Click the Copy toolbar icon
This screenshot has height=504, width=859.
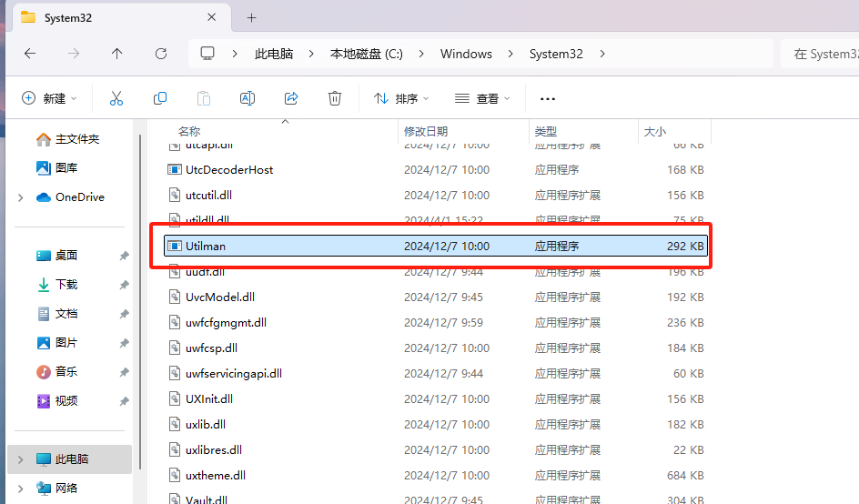tap(160, 98)
